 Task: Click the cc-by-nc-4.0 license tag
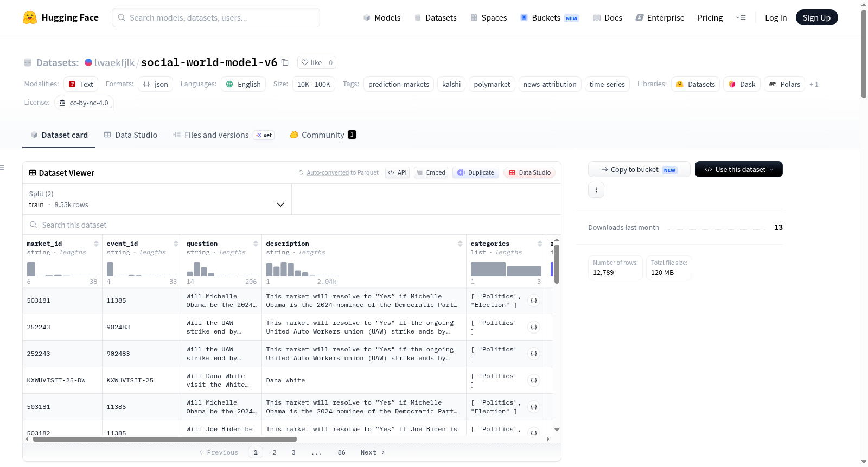tap(84, 103)
